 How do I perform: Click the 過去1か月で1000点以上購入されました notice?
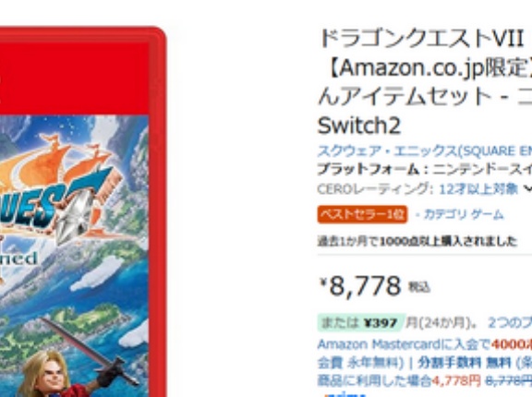[417, 241]
